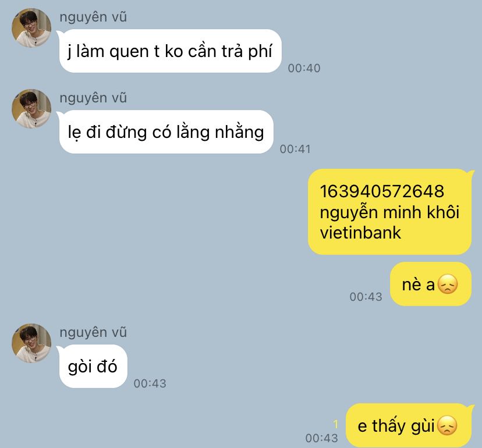Click sender name above "j làm quen" message
482x448 pixels.
pyautogui.click(x=93, y=17)
